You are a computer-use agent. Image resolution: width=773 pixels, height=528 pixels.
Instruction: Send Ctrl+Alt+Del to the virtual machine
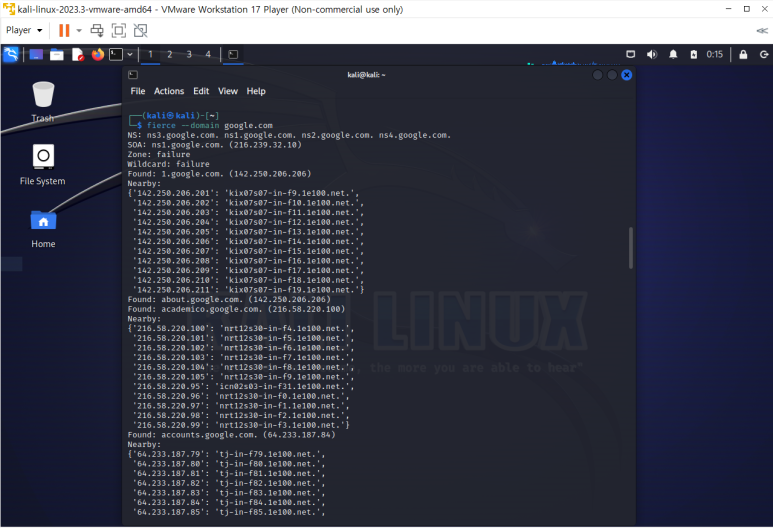point(97,31)
